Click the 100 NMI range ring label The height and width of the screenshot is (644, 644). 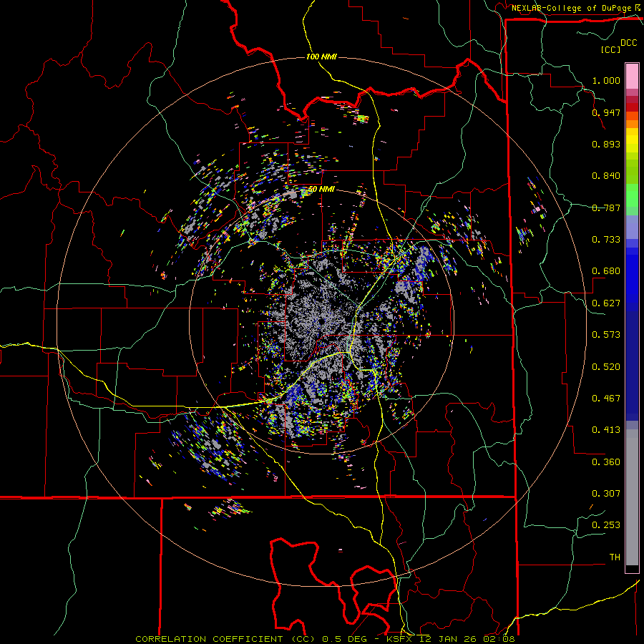click(321, 57)
